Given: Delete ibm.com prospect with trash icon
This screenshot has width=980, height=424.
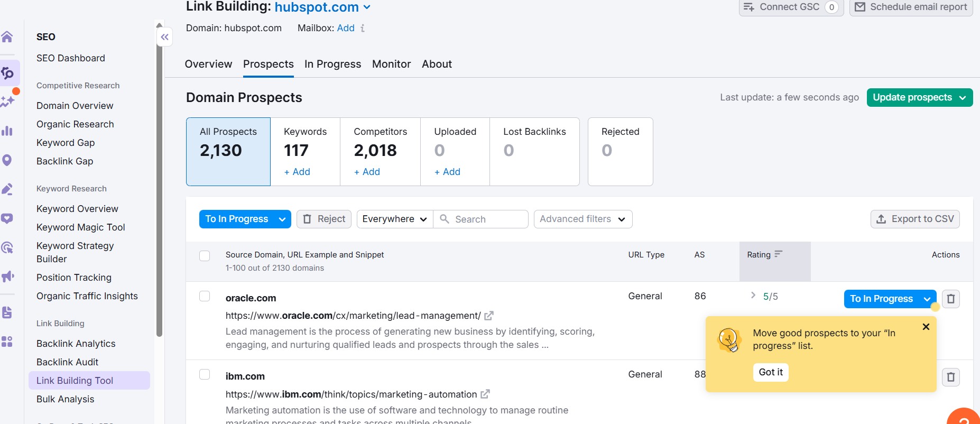Looking at the screenshot, I should 950,377.
